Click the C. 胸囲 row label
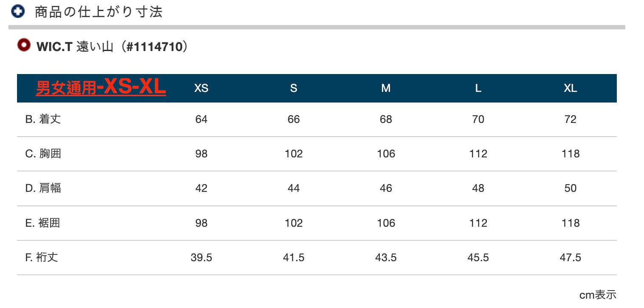 tap(43, 154)
